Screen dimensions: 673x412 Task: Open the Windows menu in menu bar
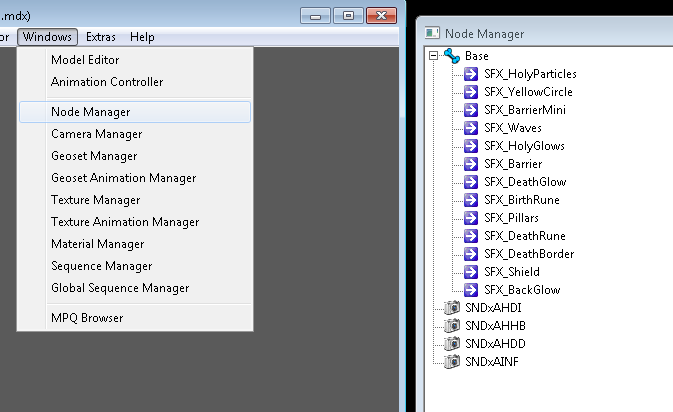click(47, 37)
